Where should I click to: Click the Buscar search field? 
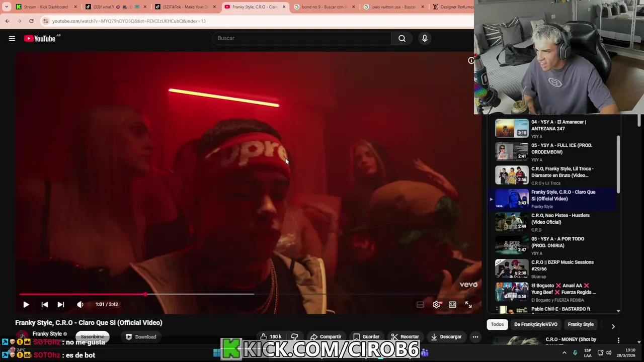(x=302, y=38)
